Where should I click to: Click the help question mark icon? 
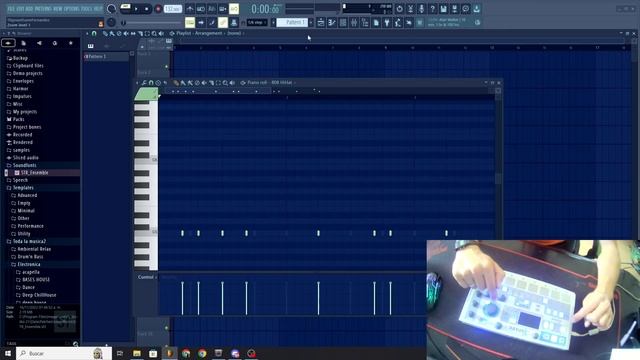[x=432, y=9]
